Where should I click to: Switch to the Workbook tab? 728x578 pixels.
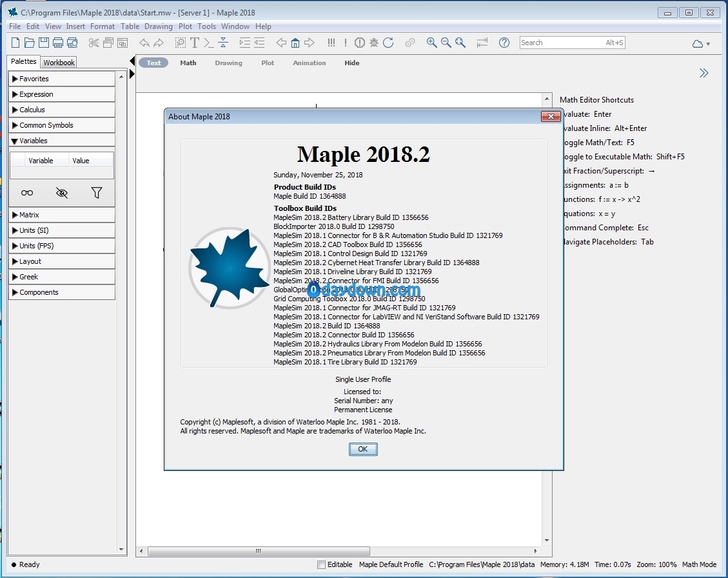59,63
